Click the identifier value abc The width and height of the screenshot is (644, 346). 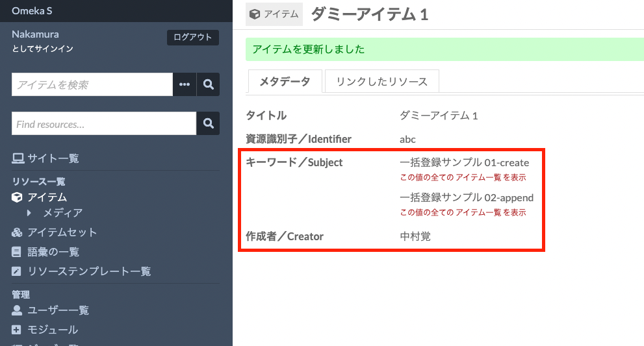pos(407,139)
